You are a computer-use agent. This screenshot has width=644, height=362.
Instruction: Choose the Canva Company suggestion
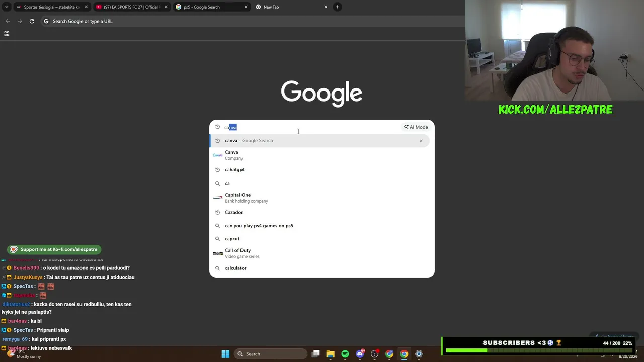[x=319, y=155]
